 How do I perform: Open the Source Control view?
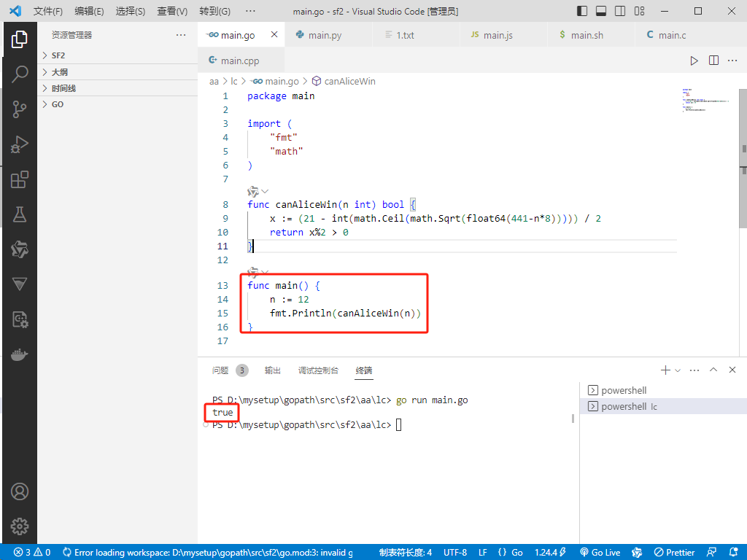coord(20,109)
